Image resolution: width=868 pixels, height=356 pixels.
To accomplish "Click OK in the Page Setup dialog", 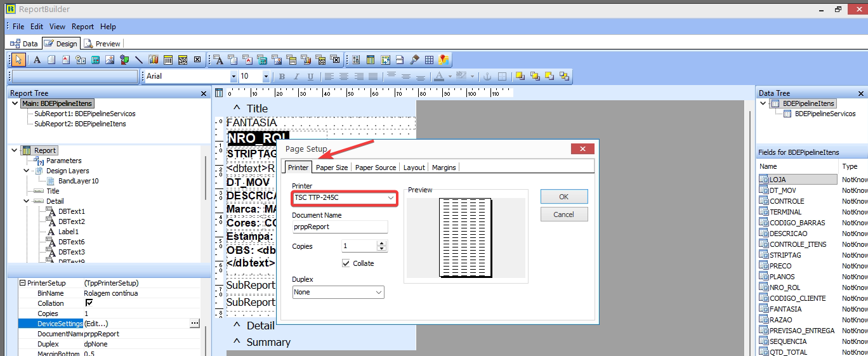I will (563, 197).
